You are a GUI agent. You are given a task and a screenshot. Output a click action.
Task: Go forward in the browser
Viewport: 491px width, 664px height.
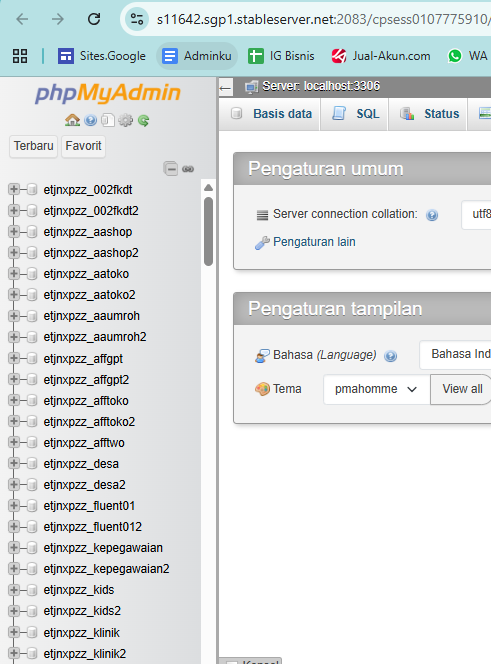pyautogui.click(x=58, y=19)
